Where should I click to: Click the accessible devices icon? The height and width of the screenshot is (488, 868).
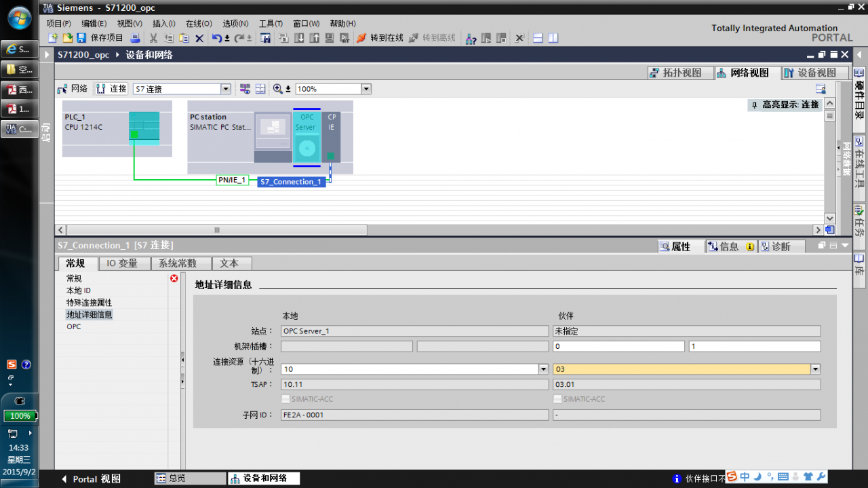click(x=471, y=38)
